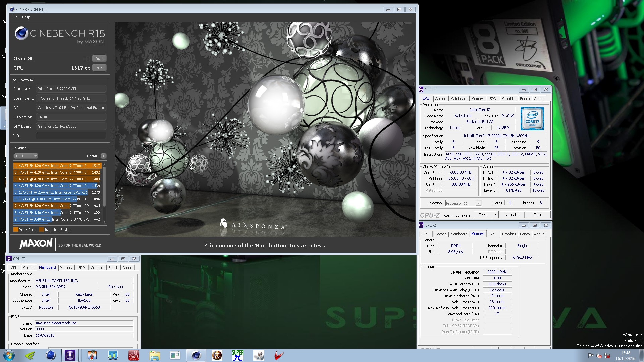This screenshot has height=362, width=644.
Task: Open the Processor #1 selection dropdown
Action: point(463,203)
